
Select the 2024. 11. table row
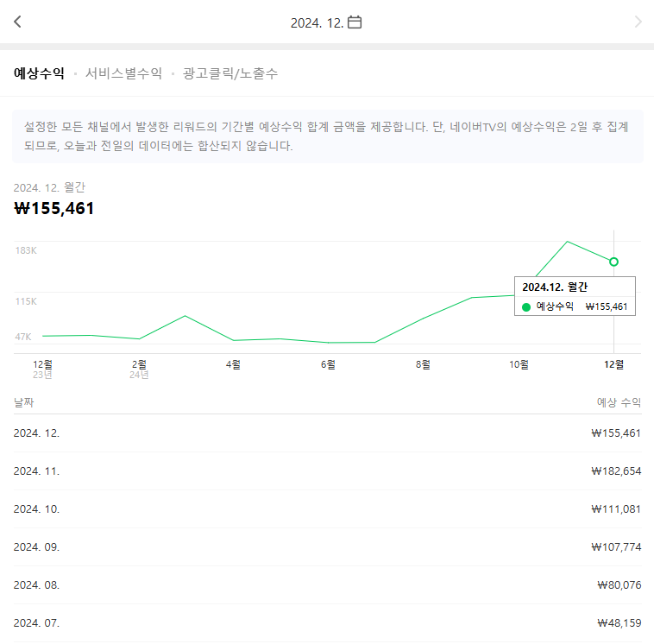(327, 471)
